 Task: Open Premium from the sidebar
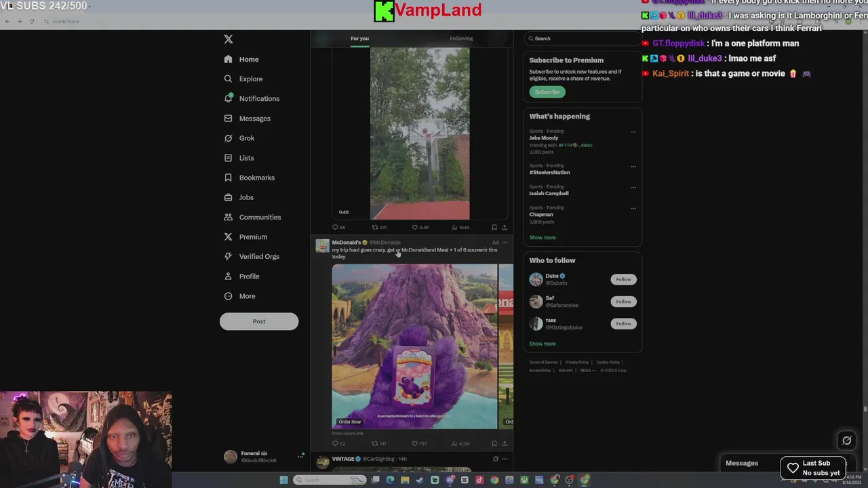click(x=245, y=237)
